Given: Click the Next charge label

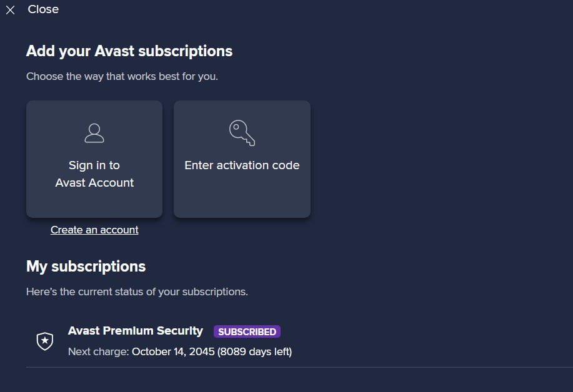Looking at the screenshot, I should click(98, 351).
